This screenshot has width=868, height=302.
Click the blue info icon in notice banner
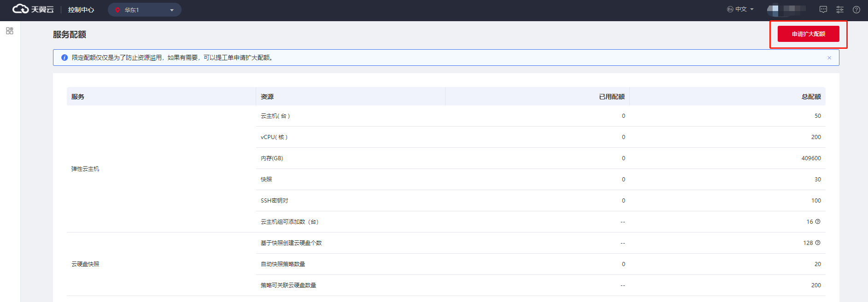pos(65,58)
